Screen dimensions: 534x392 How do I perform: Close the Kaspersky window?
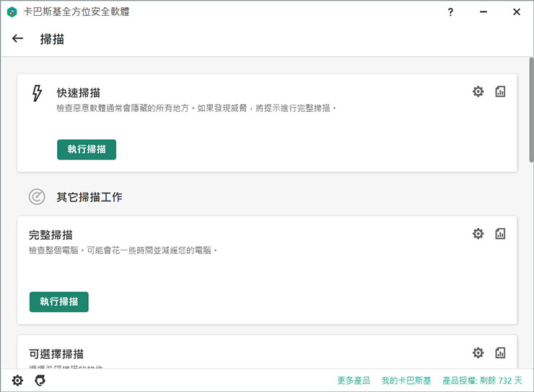[516, 12]
